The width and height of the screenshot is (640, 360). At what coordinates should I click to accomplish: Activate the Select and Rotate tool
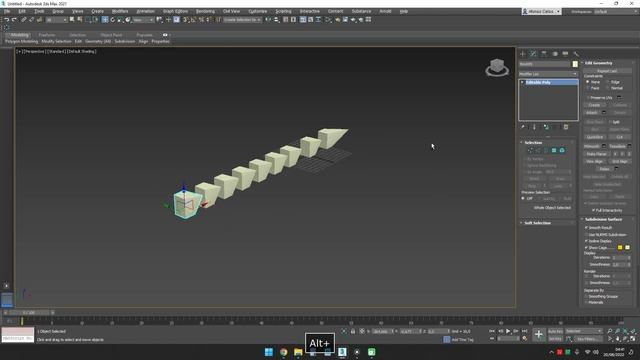[113, 20]
